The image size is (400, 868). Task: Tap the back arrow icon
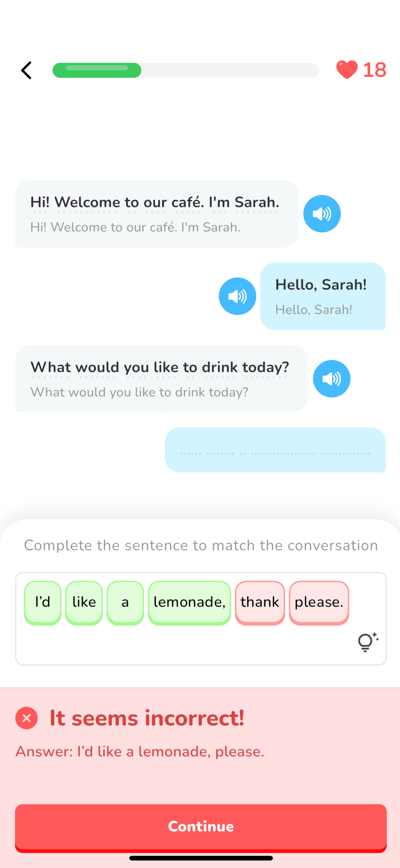(x=26, y=70)
